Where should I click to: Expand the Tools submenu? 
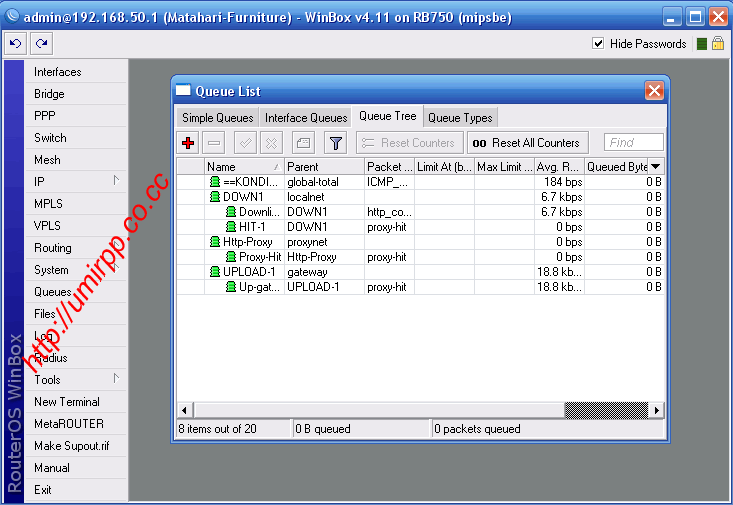coord(116,379)
